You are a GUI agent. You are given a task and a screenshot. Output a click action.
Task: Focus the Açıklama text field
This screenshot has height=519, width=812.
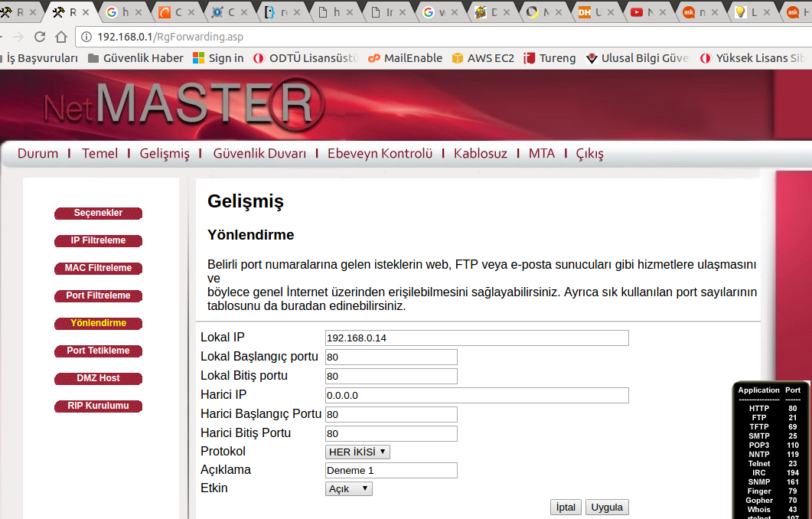tap(390, 470)
